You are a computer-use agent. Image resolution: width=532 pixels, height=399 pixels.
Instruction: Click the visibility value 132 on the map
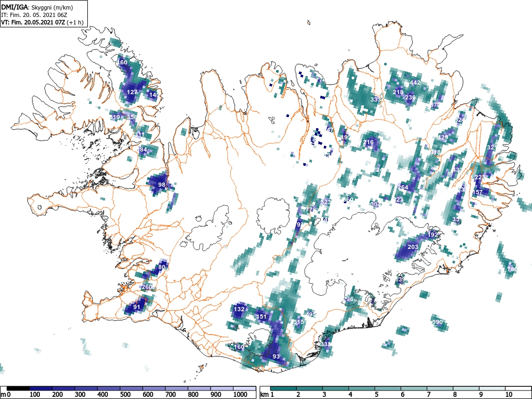pyautogui.click(x=239, y=310)
